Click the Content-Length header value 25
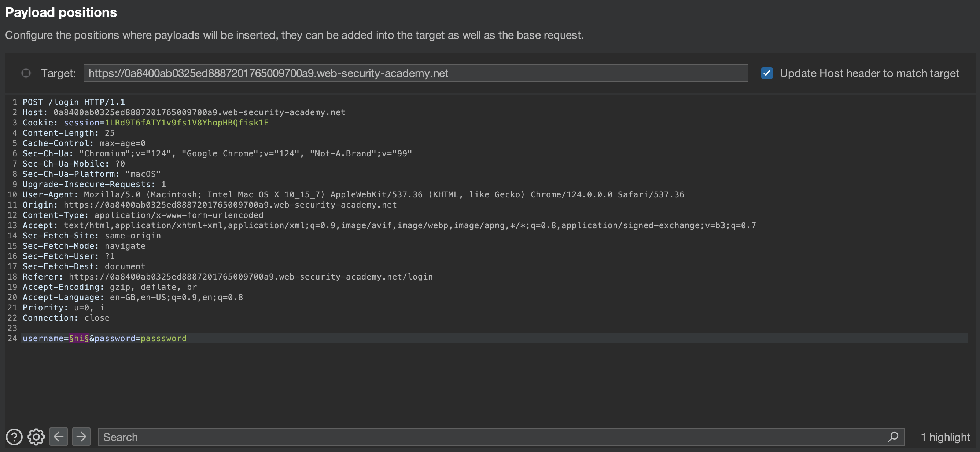This screenshot has height=452, width=980. pos(110,133)
